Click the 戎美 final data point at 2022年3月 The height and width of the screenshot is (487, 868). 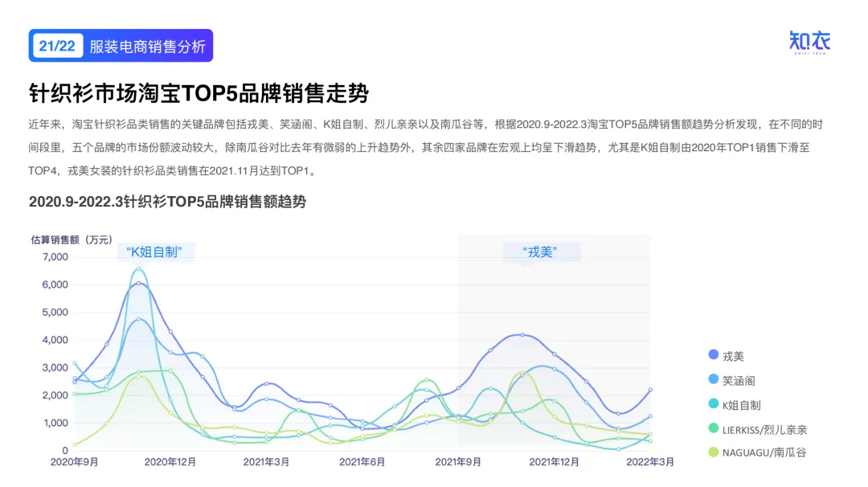(x=650, y=390)
